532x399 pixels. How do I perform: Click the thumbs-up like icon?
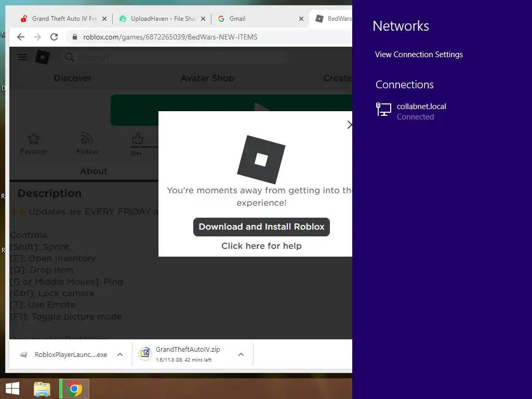click(x=137, y=138)
